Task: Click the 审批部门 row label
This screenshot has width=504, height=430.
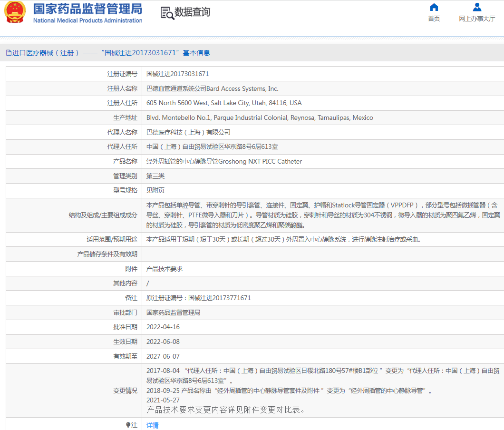Action: tap(126, 313)
